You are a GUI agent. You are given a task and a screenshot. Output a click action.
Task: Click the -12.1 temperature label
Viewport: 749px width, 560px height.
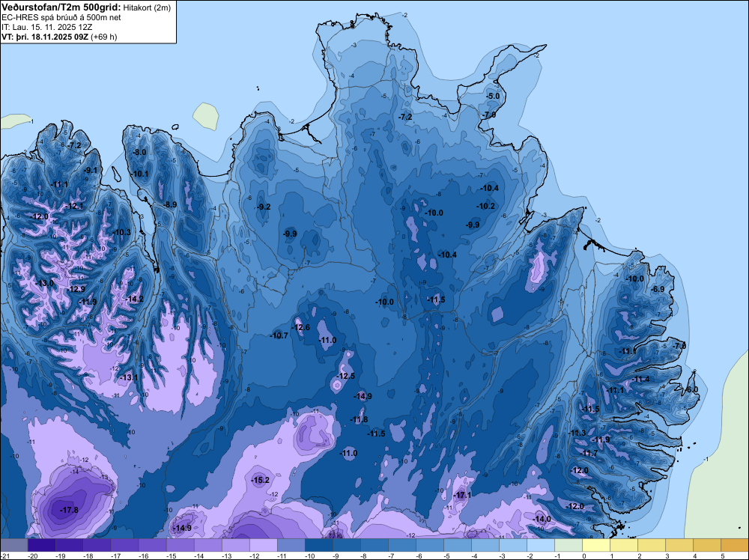tap(74, 206)
